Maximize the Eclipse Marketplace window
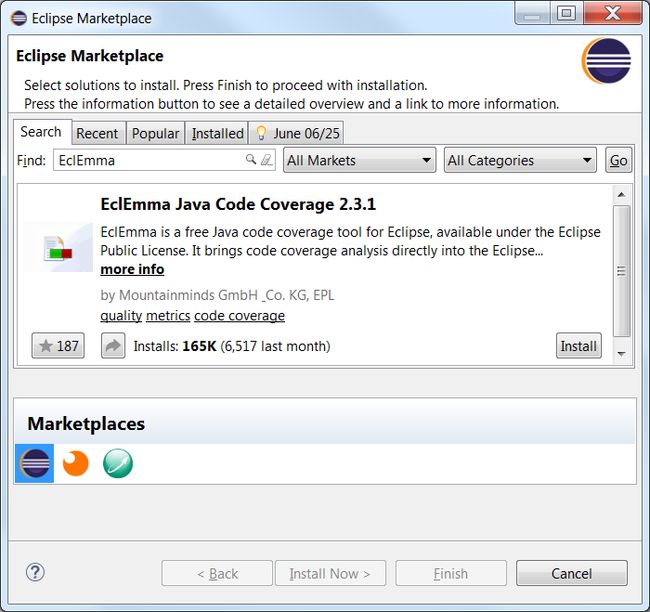650x612 pixels. [x=566, y=13]
